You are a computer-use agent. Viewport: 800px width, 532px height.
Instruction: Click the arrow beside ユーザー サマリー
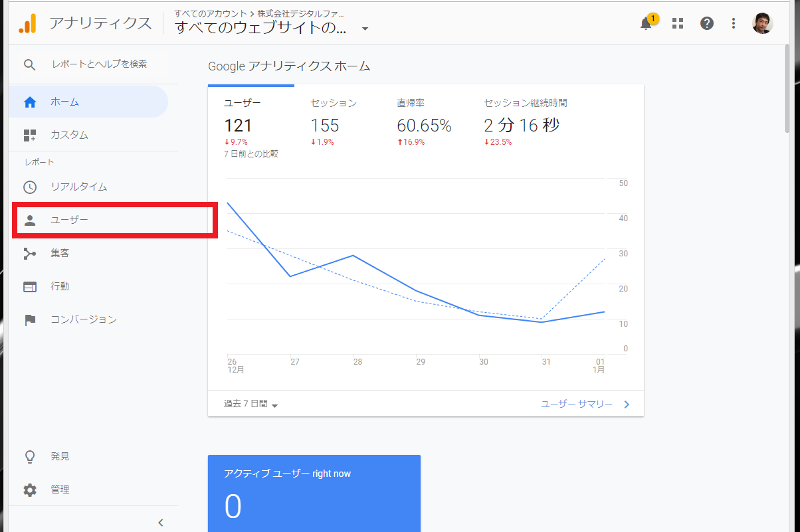coord(627,404)
